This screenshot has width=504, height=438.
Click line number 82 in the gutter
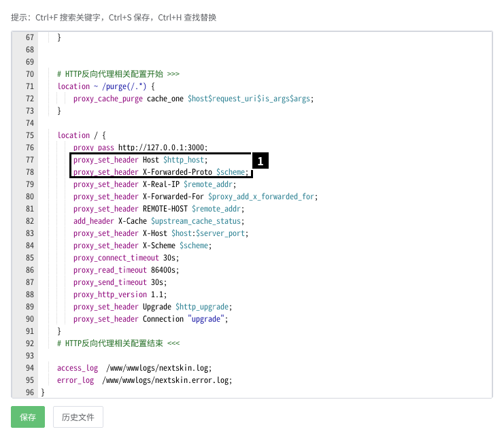tap(29, 221)
